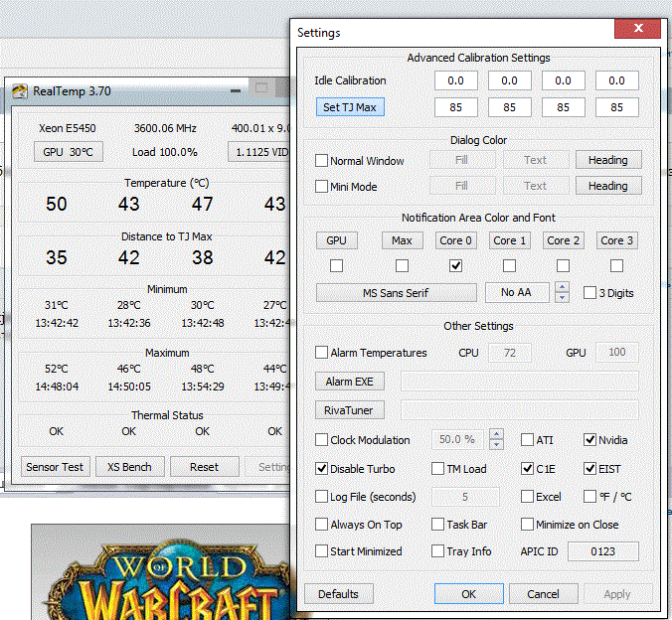Toggle Fahrenheit / Celsius checkbox
Viewport: 672px width, 620px height.
point(589,497)
